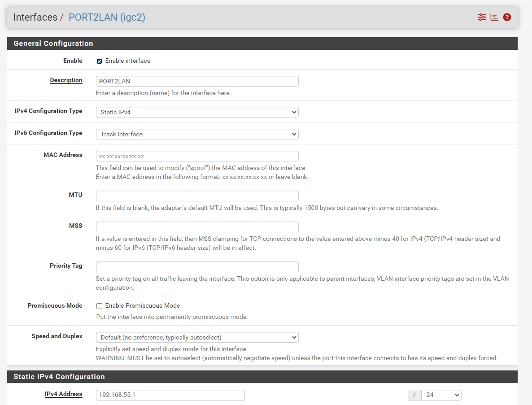Open the red help icon
532x405 pixels.
click(x=507, y=17)
